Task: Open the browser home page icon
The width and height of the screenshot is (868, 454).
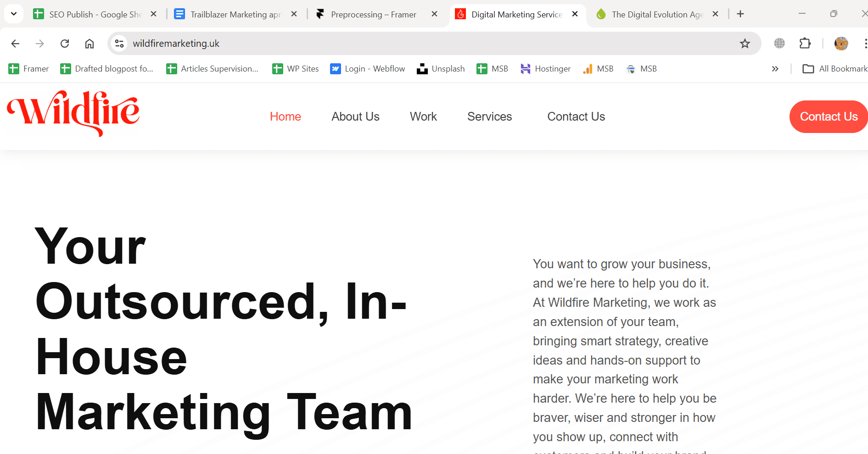Action: tap(90, 43)
